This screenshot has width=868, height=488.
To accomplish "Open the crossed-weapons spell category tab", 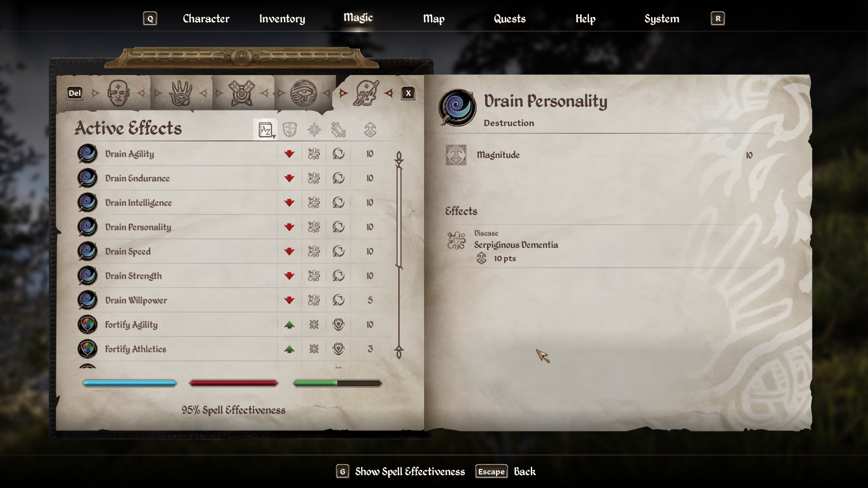I will 242,93.
